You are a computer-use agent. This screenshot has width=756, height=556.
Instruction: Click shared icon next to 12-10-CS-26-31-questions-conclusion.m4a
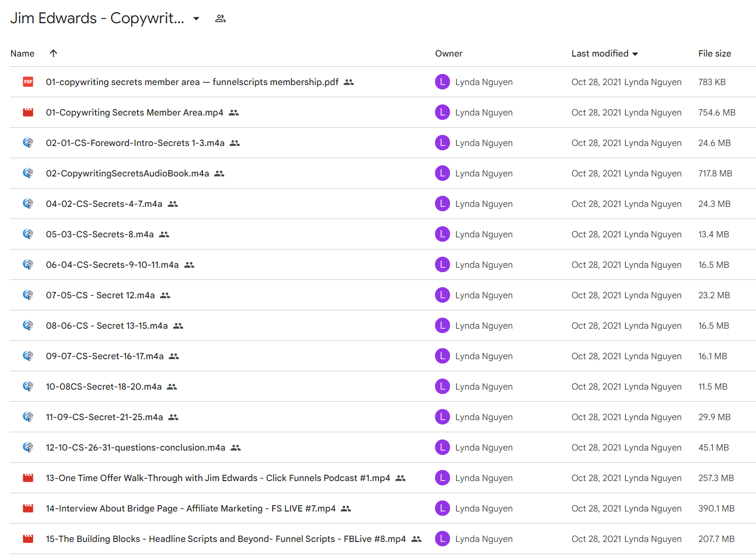coord(236,448)
